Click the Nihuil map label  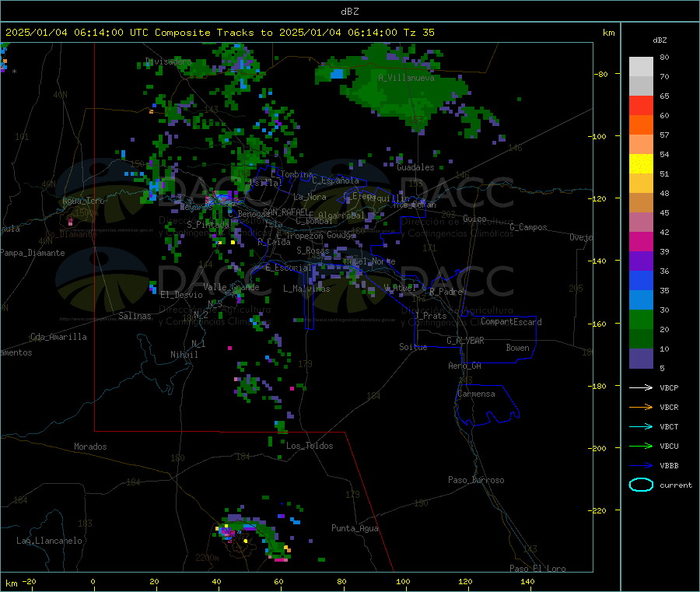point(184,355)
